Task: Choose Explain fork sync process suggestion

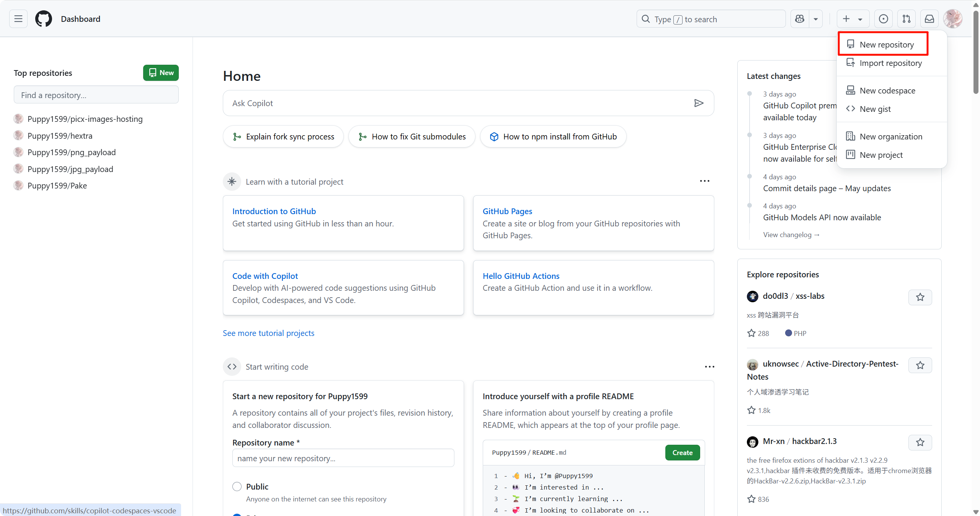Action: (283, 136)
